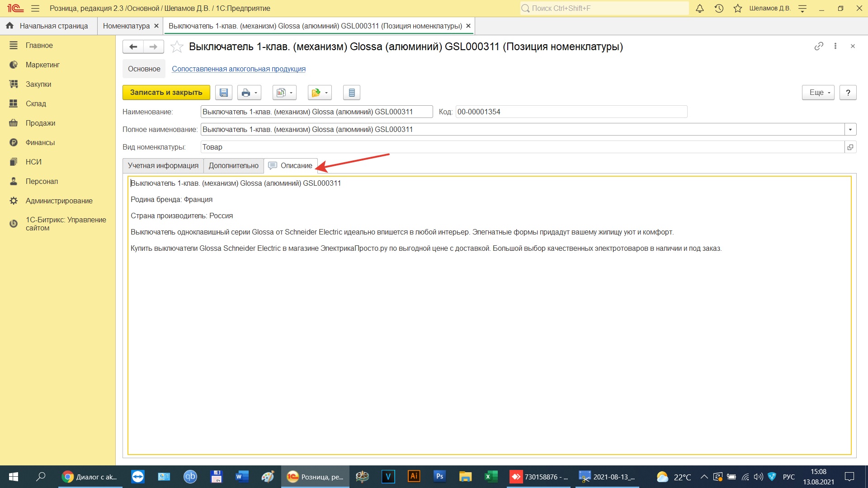The height and width of the screenshot is (488, 868).
Task: Add item to favorites with star icon
Action: tap(177, 47)
